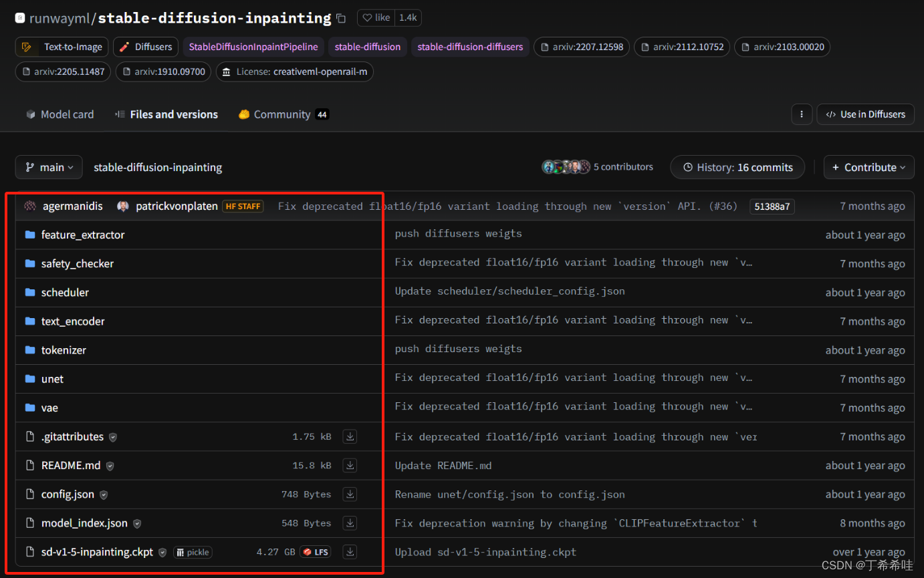
Task: Download the model_index.json file
Action: 350,523
